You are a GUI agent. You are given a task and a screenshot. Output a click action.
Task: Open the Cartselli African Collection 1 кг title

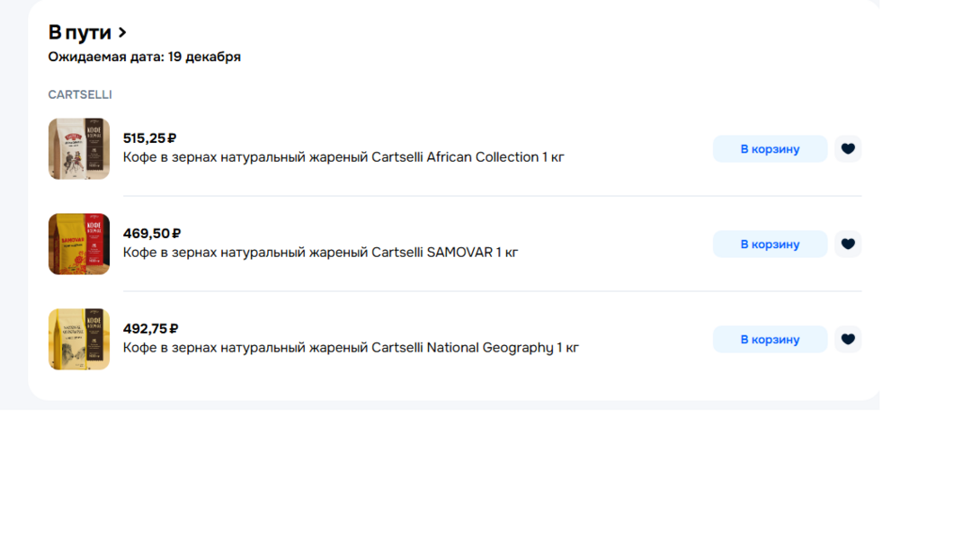pyautogui.click(x=343, y=157)
